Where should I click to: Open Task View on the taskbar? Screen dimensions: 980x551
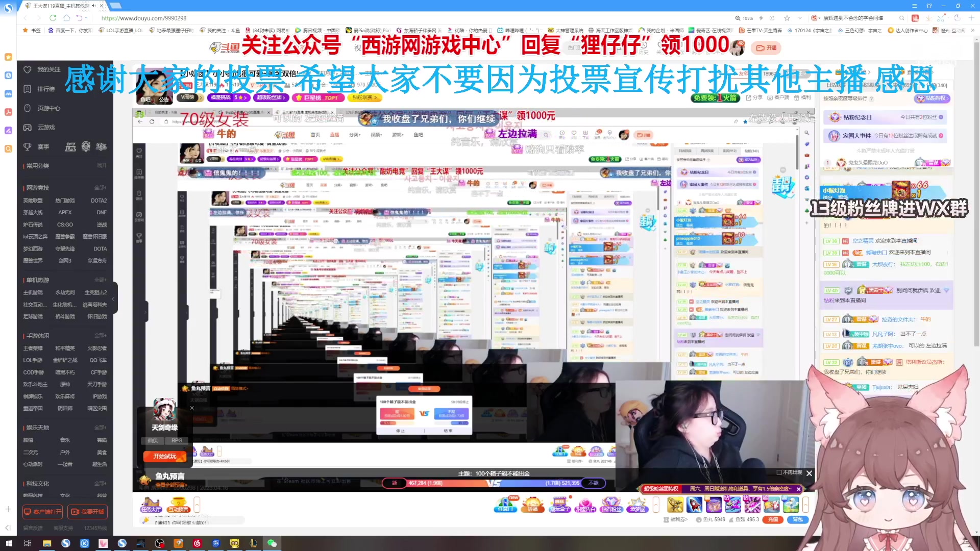pyautogui.click(x=28, y=543)
